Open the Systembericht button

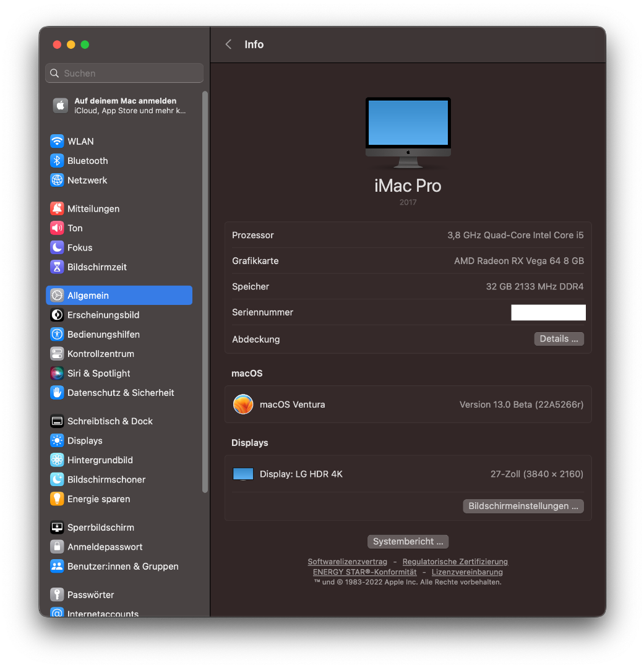pyautogui.click(x=408, y=541)
